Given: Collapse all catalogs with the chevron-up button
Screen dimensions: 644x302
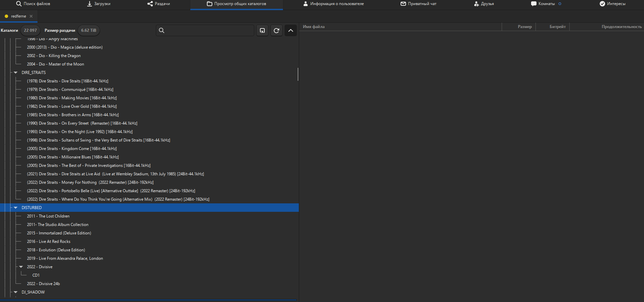Looking at the screenshot, I should point(291,30).
